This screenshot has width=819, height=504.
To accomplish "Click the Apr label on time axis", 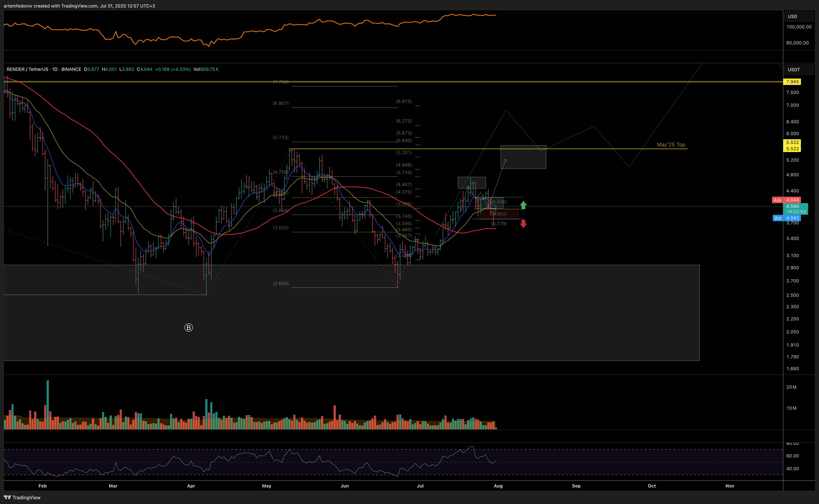I will point(191,486).
